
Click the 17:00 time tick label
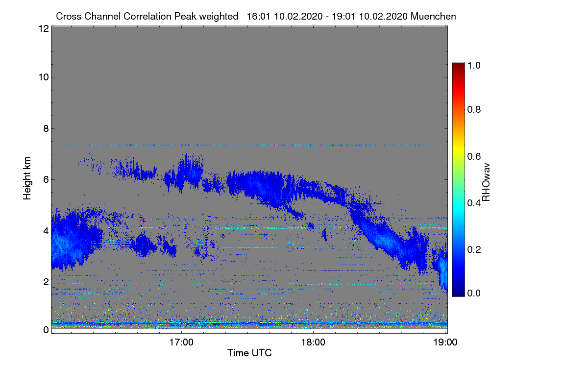(181, 342)
